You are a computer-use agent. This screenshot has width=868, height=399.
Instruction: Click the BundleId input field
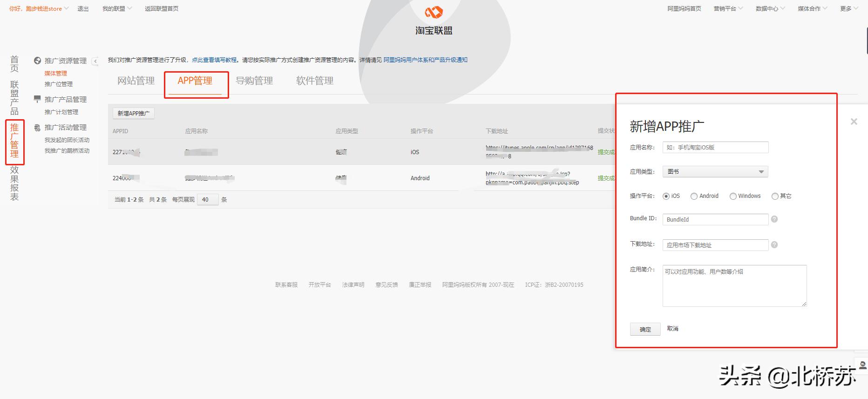[x=715, y=219]
